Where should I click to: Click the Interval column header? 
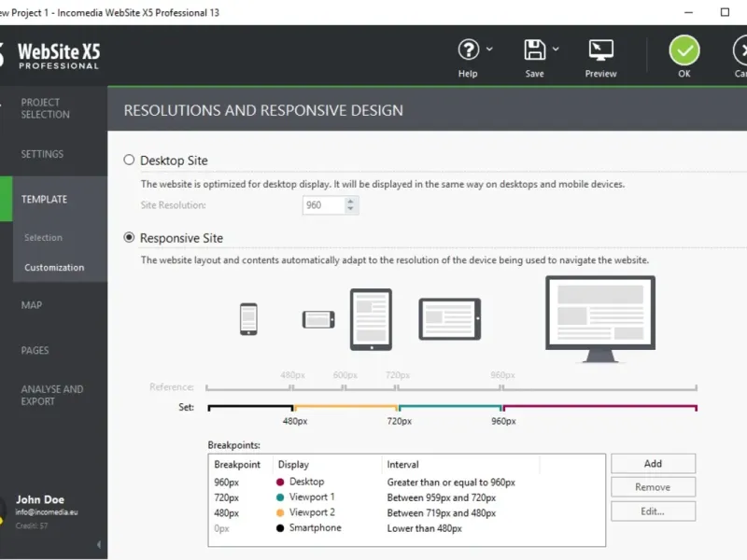pyautogui.click(x=403, y=464)
